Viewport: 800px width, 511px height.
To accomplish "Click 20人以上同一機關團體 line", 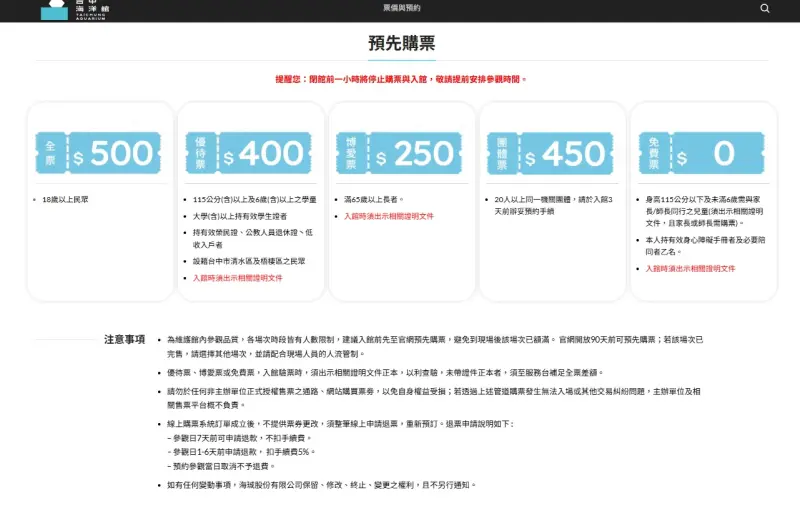I will [553, 205].
